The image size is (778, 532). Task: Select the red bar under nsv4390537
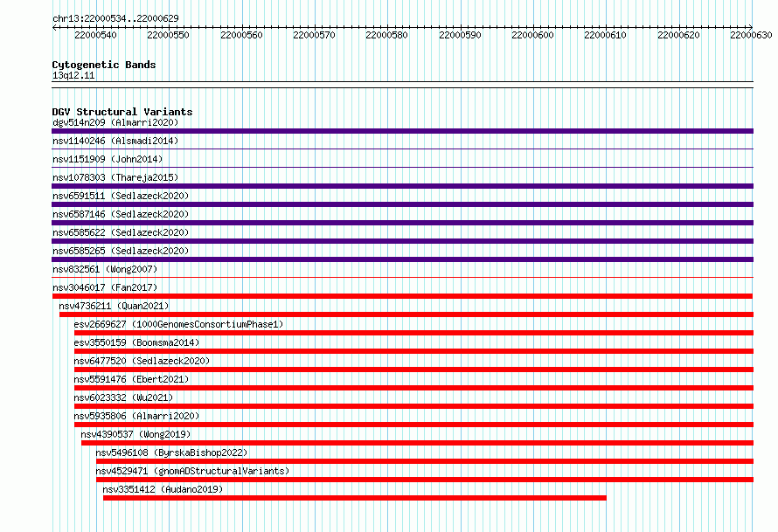(x=417, y=443)
